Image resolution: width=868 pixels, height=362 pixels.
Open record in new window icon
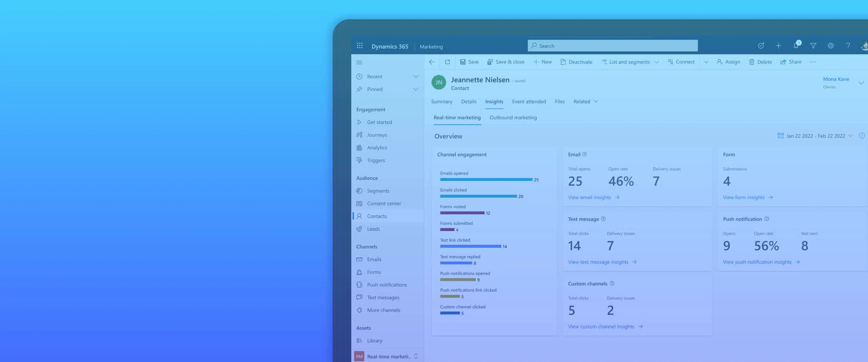point(448,62)
